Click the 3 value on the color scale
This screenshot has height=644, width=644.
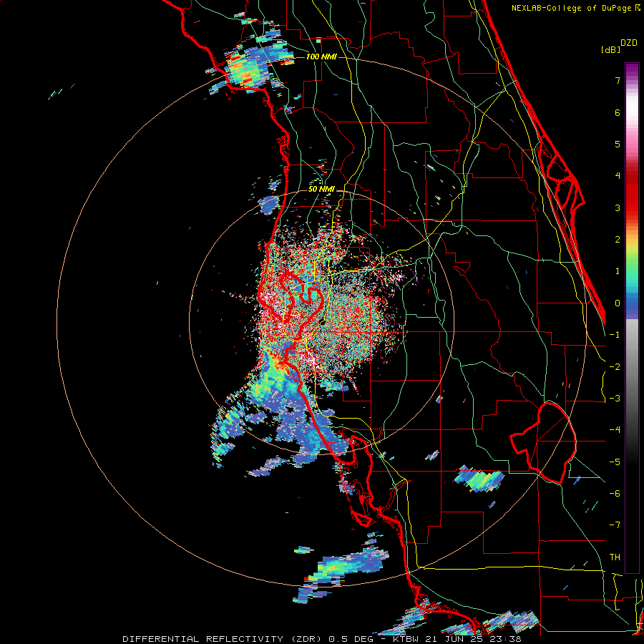pos(618,208)
